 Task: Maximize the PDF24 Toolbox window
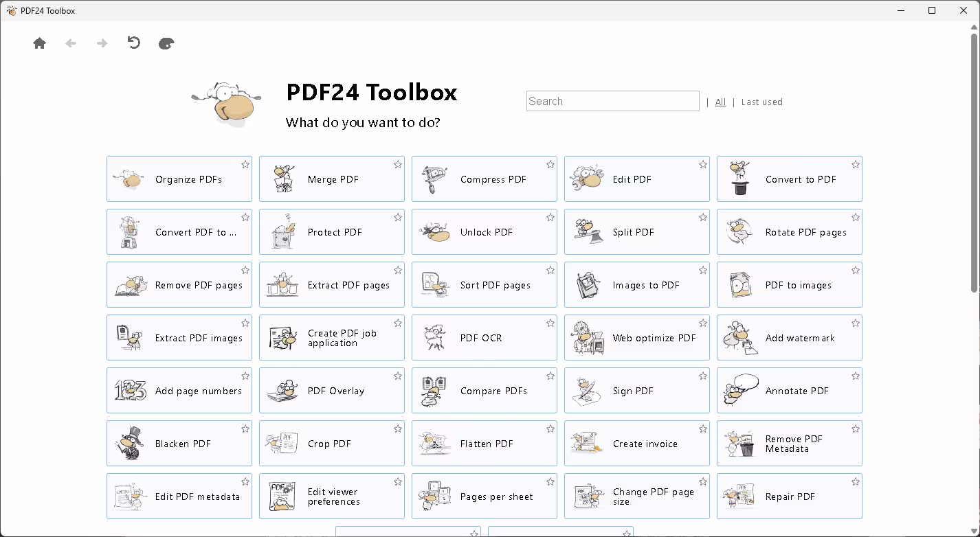[x=932, y=10]
